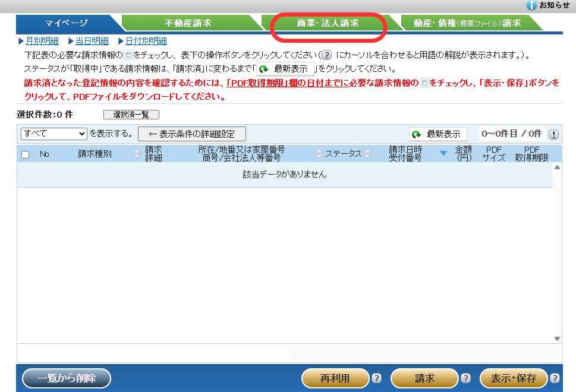
Task: Click the 当日明細 link
Action: pyautogui.click(x=92, y=41)
